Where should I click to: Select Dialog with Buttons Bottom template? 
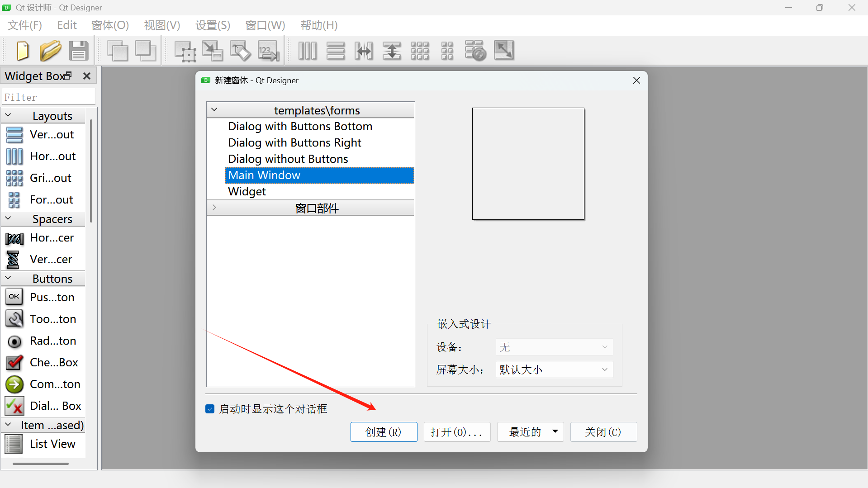point(320,126)
